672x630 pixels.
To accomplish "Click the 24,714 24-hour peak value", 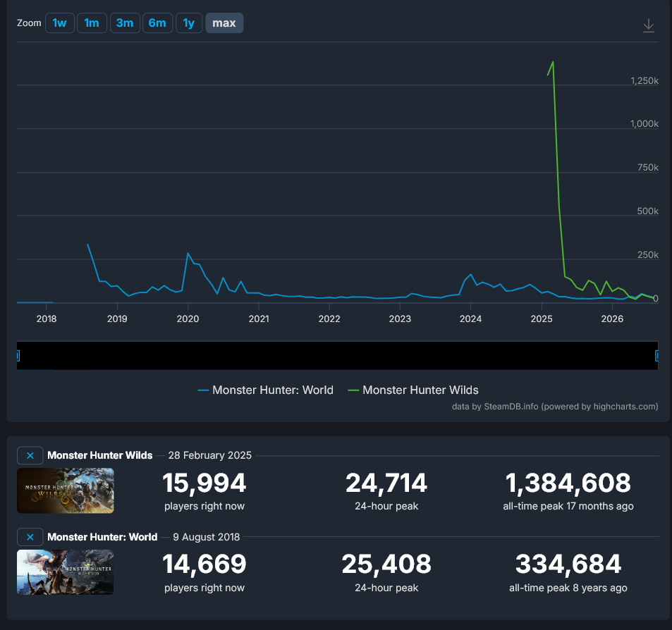I will 386,483.
